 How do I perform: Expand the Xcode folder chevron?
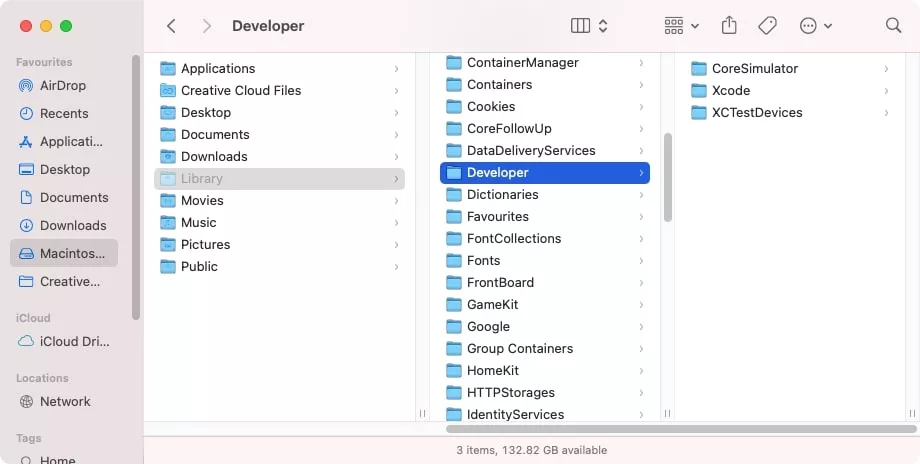(x=886, y=91)
